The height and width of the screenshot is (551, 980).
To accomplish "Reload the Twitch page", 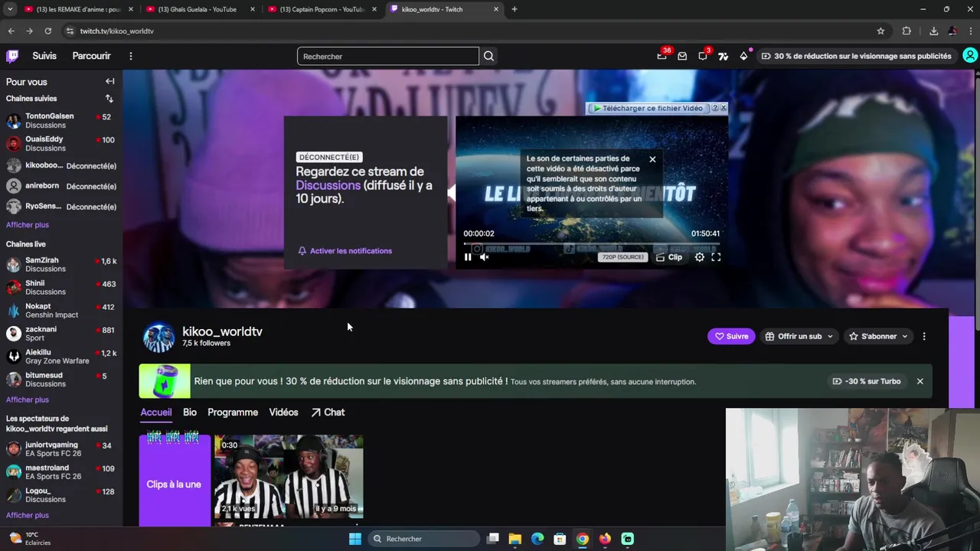I will click(47, 31).
